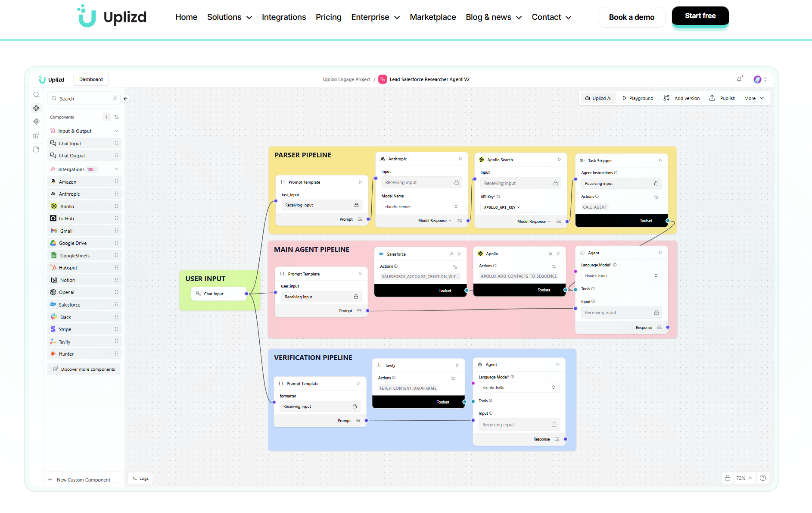Expand the Solutions menu
Screen dimensions: 812x513
(x=230, y=17)
